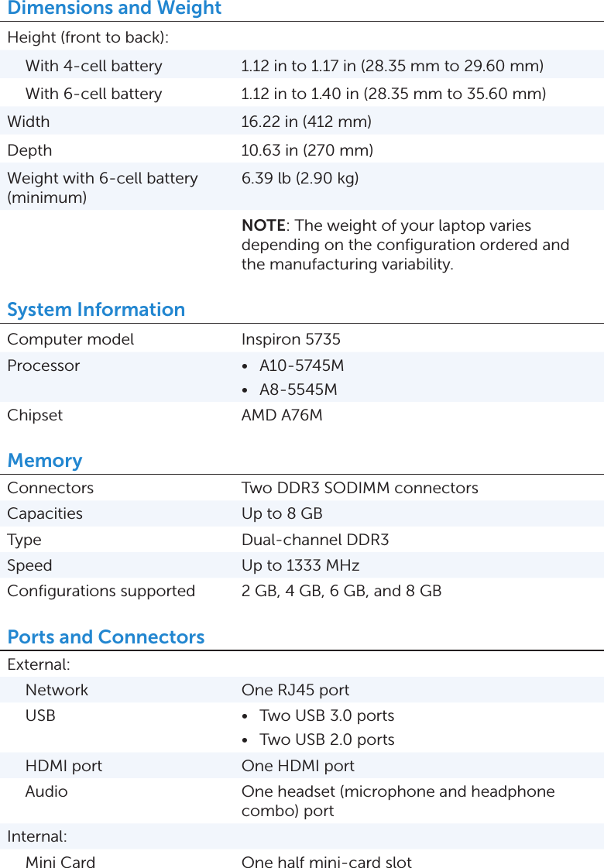Click the 'Audio' row label
Viewport: 604px width, 868px height.
46,791
